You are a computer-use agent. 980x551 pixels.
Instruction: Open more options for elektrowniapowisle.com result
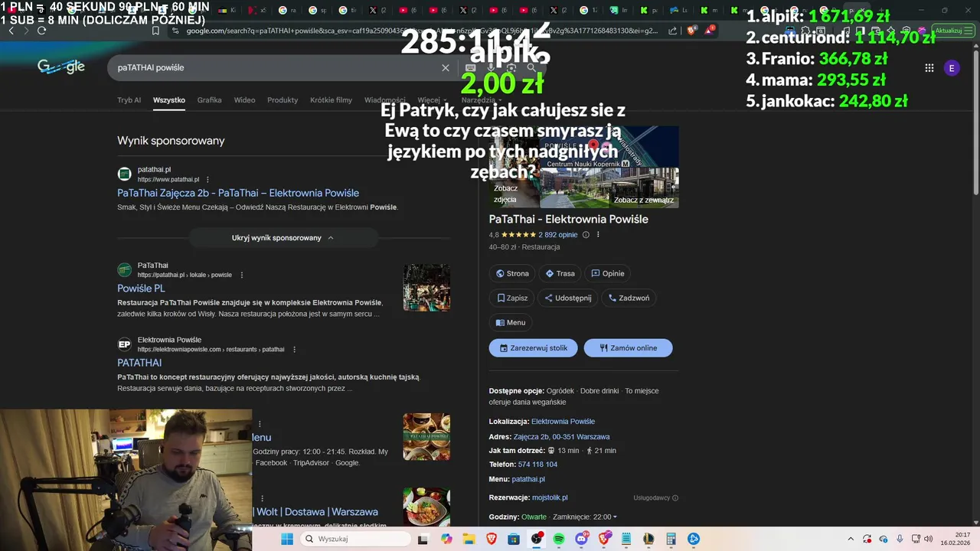(x=294, y=350)
